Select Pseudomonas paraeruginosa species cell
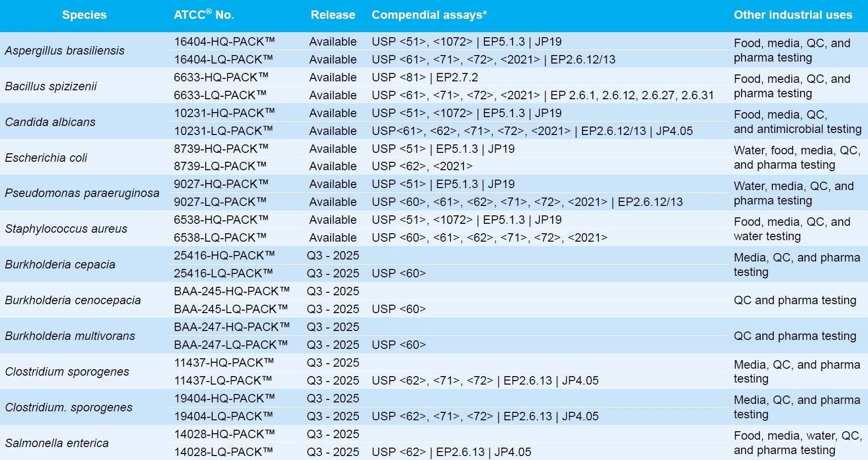The height and width of the screenshot is (460, 868). coord(82,193)
